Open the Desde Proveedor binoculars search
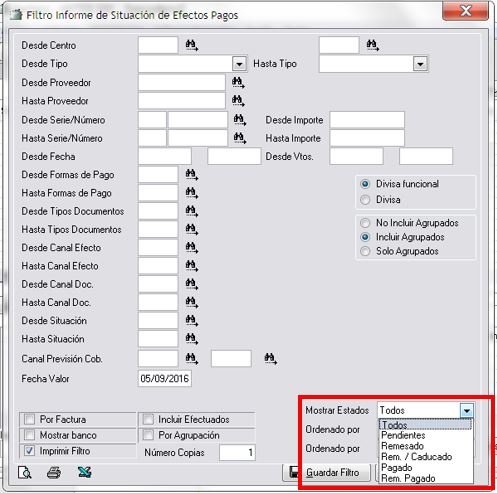Screen dimensions: 497x493 point(238,83)
